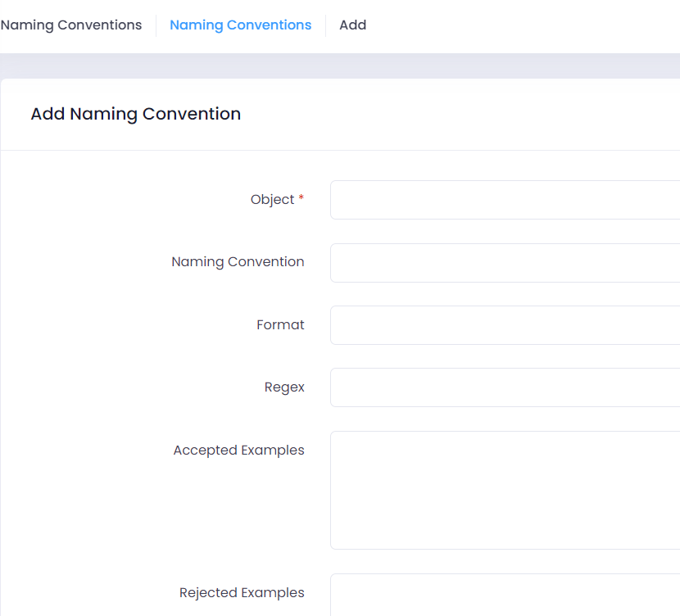Click the Accepted Examples label
This screenshot has width=680, height=616.
pyautogui.click(x=238, y=451)
